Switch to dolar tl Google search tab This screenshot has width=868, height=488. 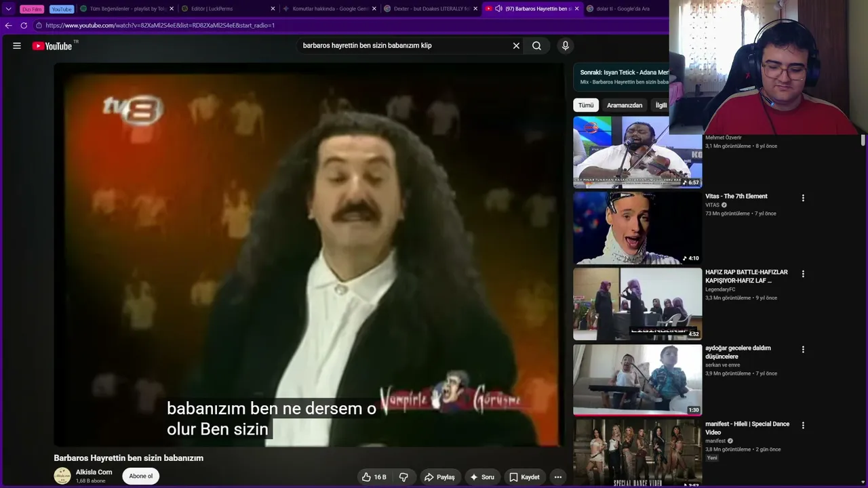point(618,9)
